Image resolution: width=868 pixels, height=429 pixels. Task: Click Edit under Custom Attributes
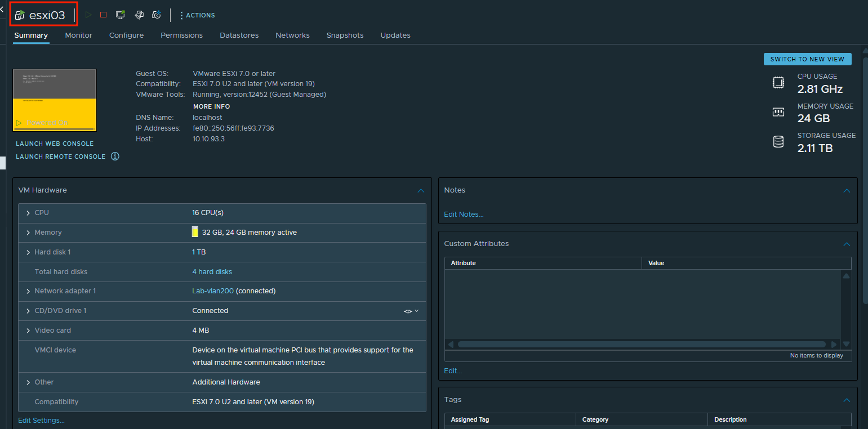(453, 371)
